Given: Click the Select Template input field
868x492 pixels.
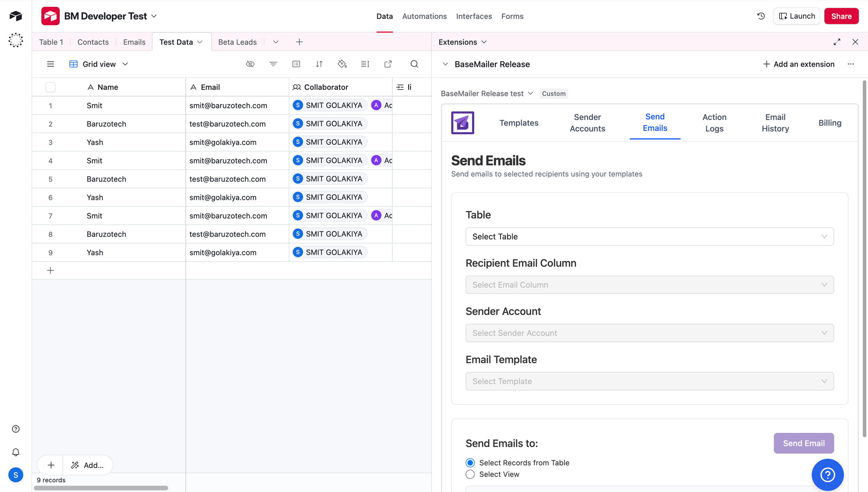Looking at the screenshot, I should pyautogui.click(x=649, y=381).
